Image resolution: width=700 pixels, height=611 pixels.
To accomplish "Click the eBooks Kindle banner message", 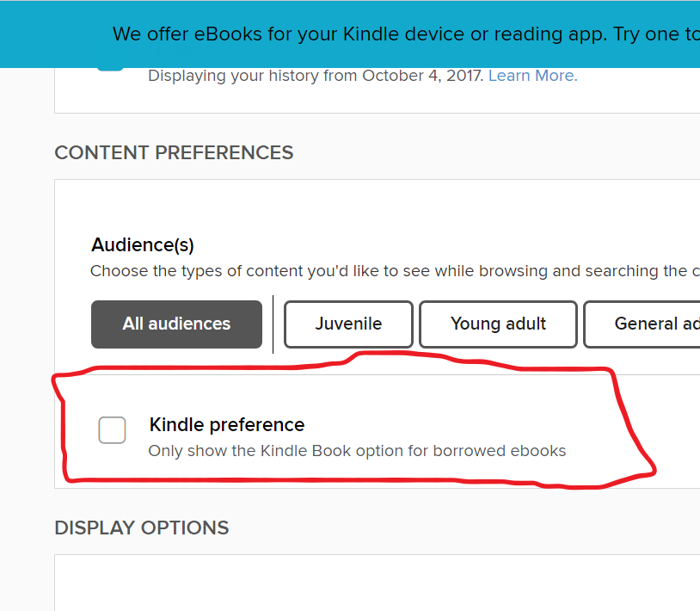I will (404, 34).
